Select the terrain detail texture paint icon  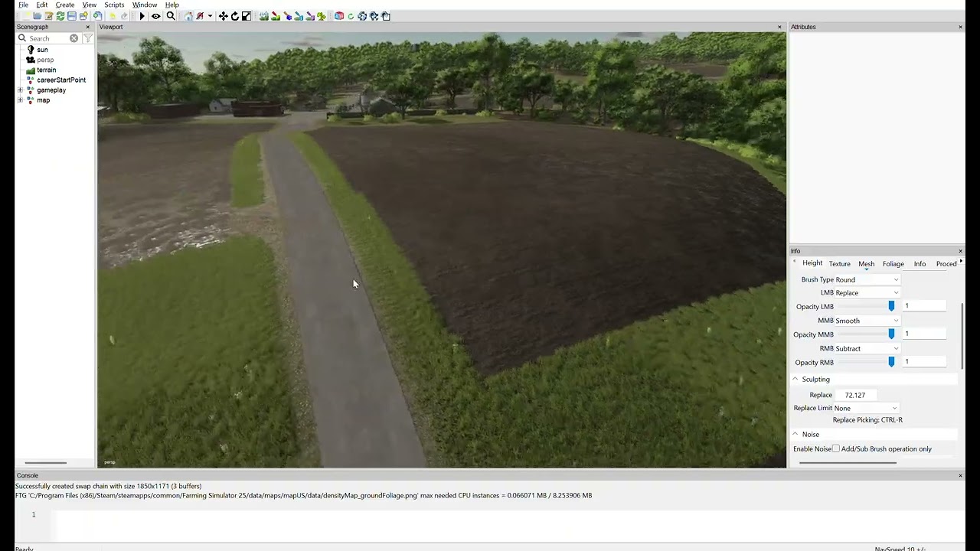pos(276,16)
